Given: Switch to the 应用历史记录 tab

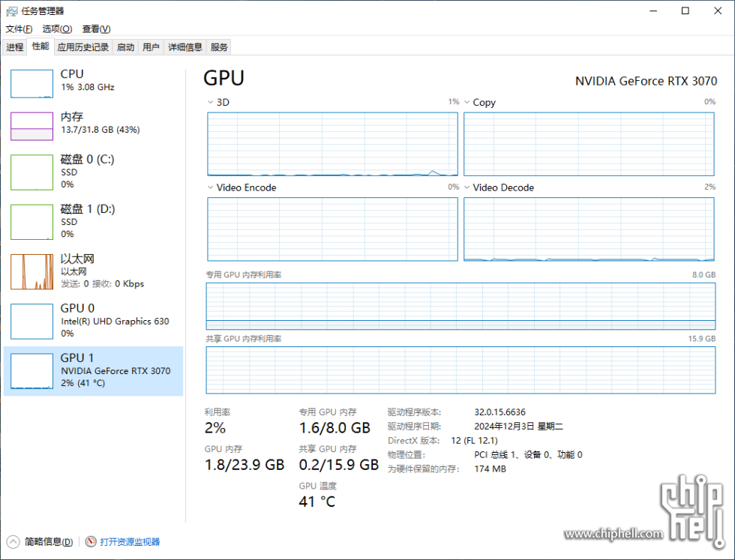Looking at the screenshot, I should [x=83, y=47].
